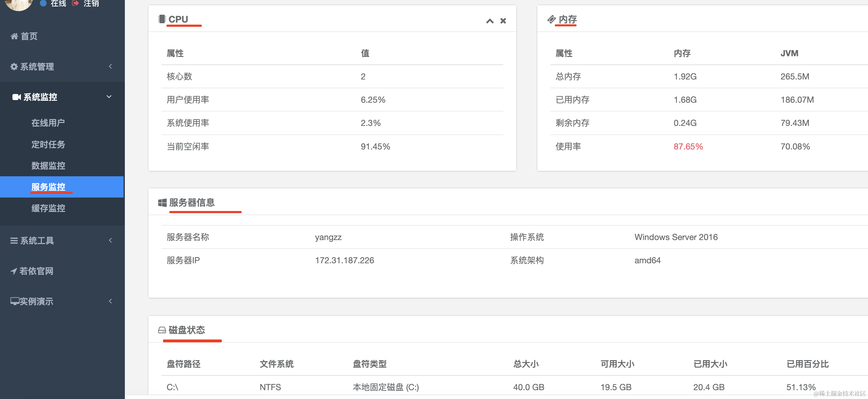868x399 pixels.
Task: Click the user avatar thumbnail
Action: pyautogui.click(x=19, y=3)
